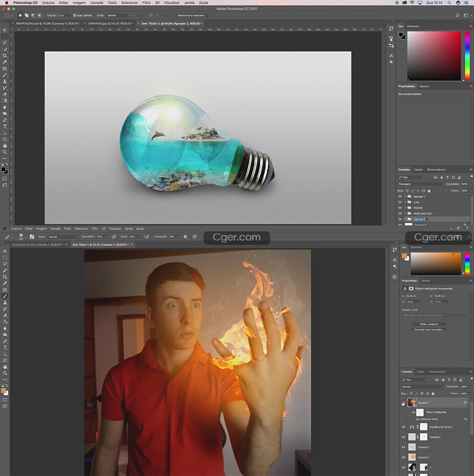Click the Difusão input field in upper options bar
The height and width of the screenshot is (476, 474).
point(64,16)
